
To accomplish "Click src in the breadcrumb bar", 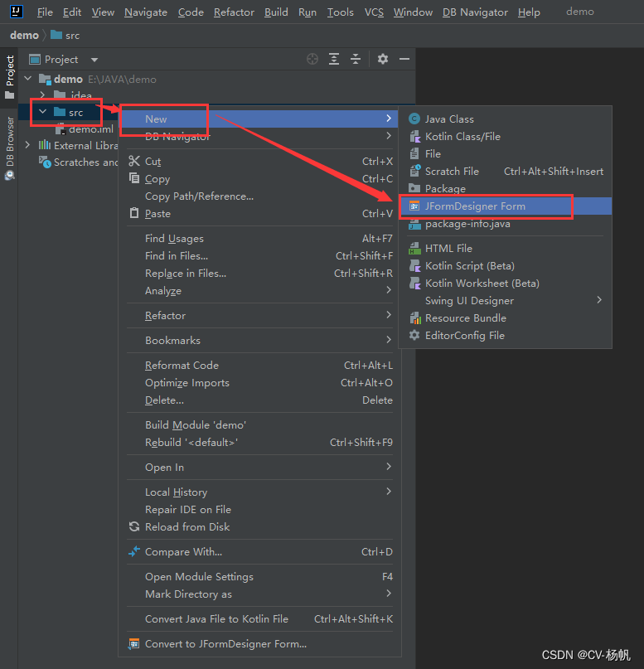I will pyautogui.click(x=65, y=36).
